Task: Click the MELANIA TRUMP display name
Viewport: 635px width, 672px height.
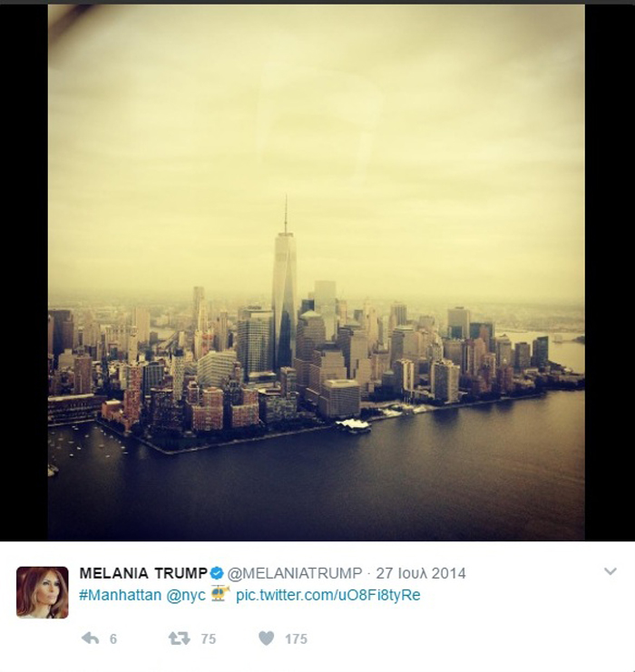Action: [143, 573]
